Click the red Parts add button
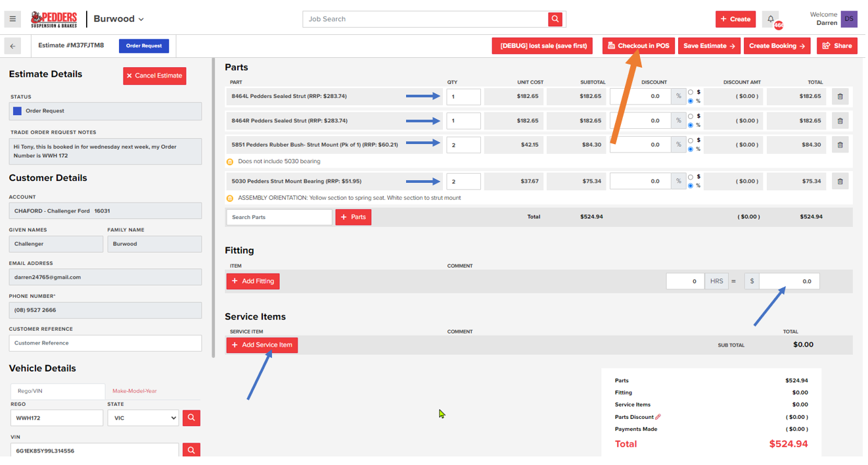The image size is (868, 465). 354,217
